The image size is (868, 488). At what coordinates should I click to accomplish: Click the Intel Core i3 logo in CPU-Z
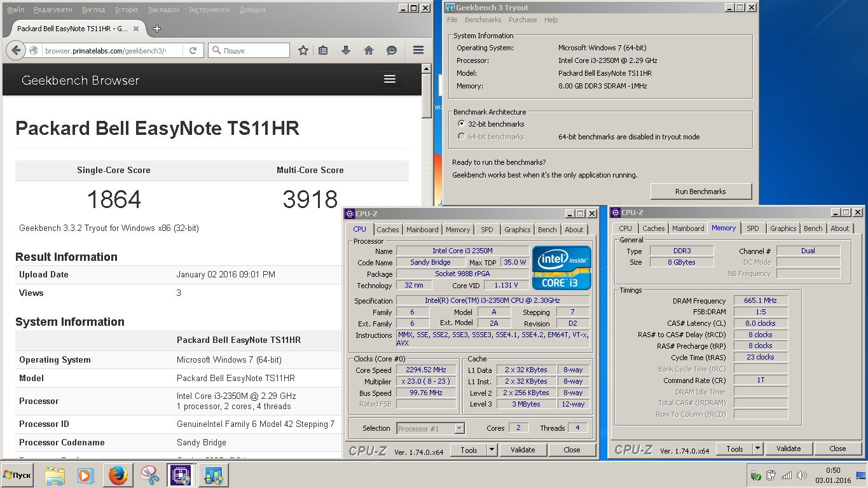(561, 267)
